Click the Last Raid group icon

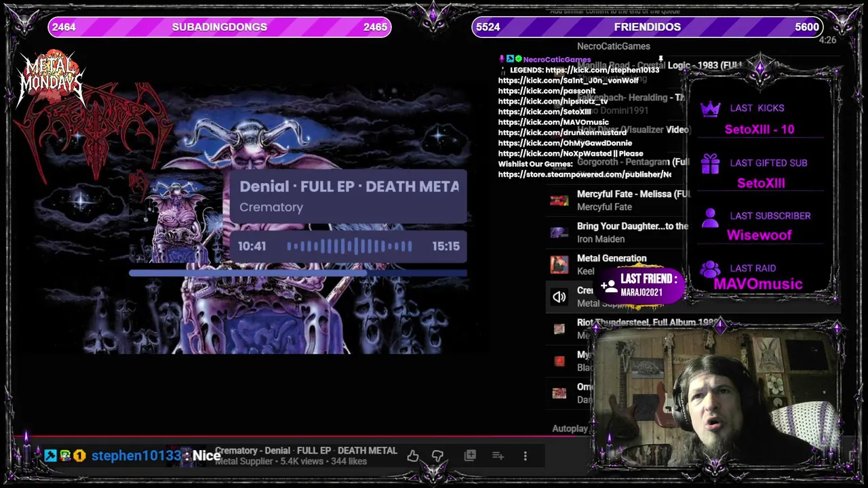point(710,268)
